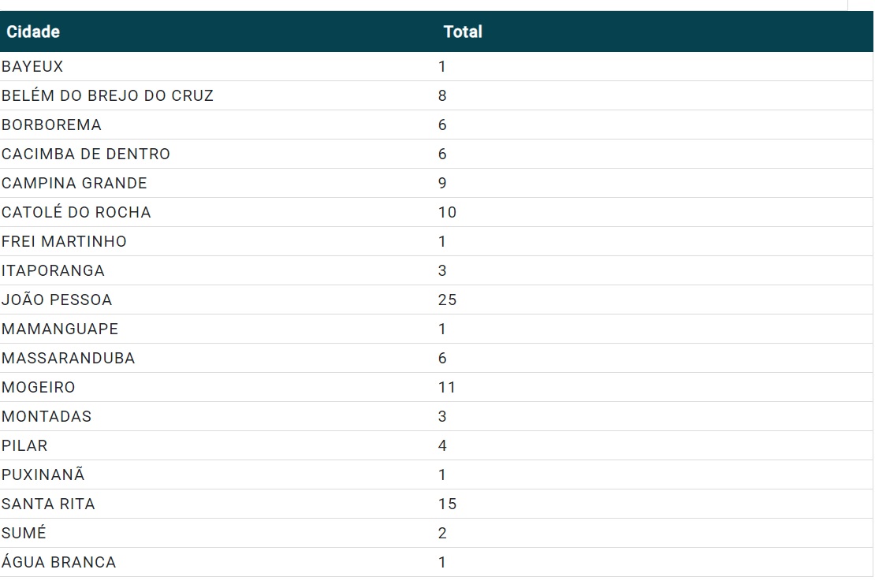Click the MASSARANDUBA city cell

coord(68,359)
